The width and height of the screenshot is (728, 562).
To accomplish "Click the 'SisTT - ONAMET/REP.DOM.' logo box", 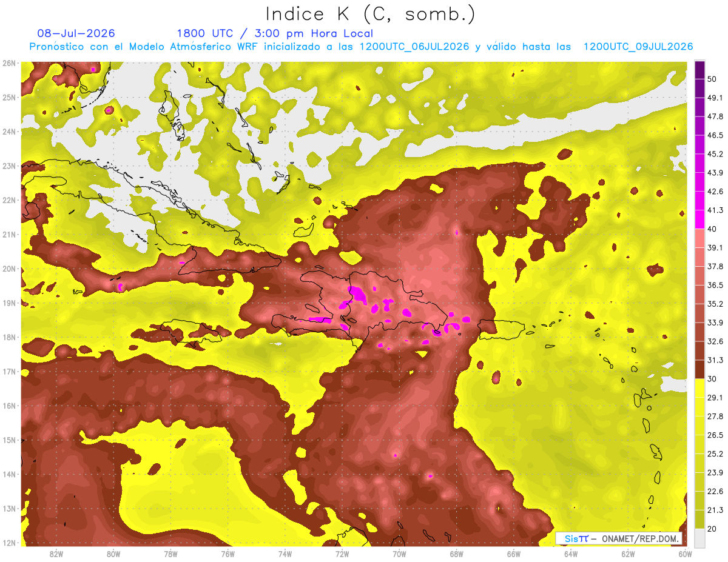I will 620,538.
